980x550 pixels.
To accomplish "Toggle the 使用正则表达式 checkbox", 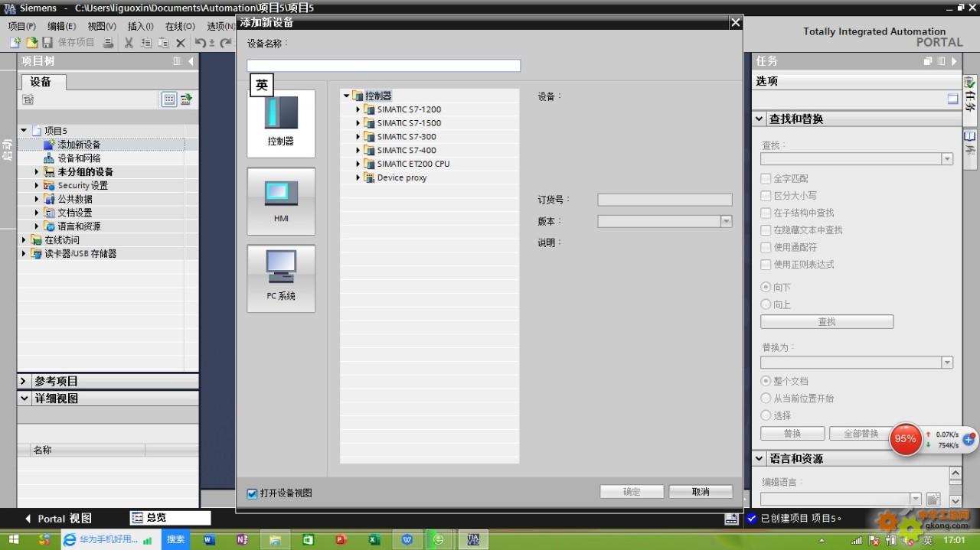I will pos(766,264).
